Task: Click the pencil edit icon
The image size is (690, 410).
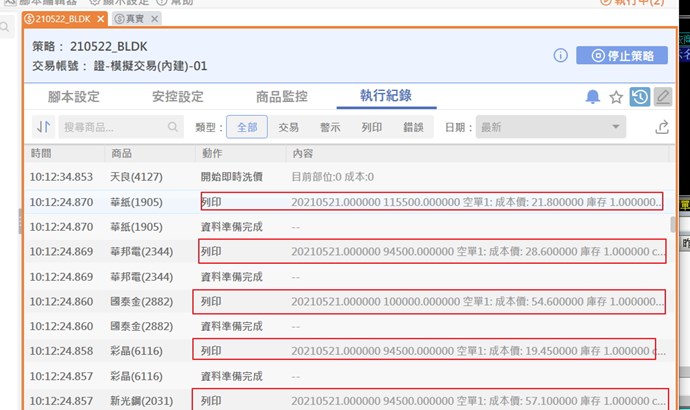Action: point(662,97)
